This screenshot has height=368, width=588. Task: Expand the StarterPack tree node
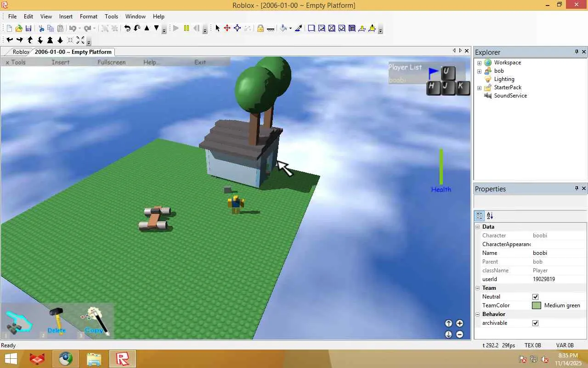[479, 87]
